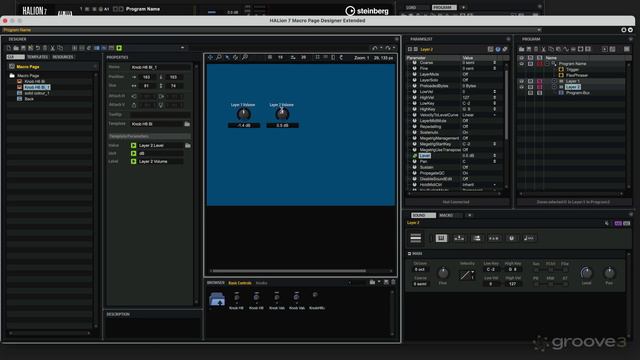Open the Template folder browse icon
640x360 pixels.
coord(187,124)
